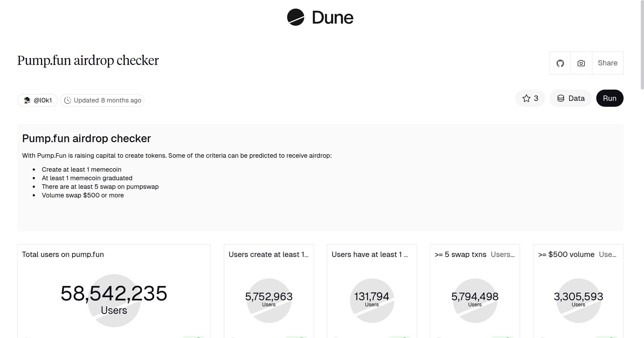Open the Data panel
Screen dimensions: 644x338
pos(570,98)
